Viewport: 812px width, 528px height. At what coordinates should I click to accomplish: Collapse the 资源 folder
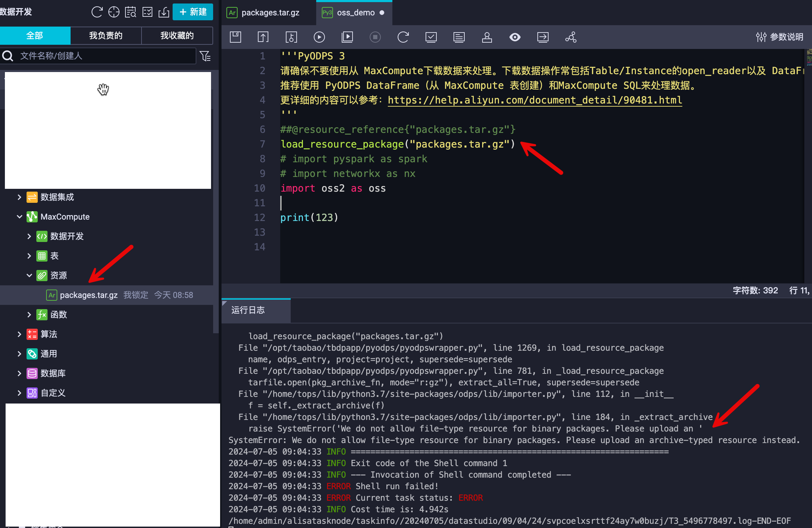pyautogui.click(x=29, y=276)
